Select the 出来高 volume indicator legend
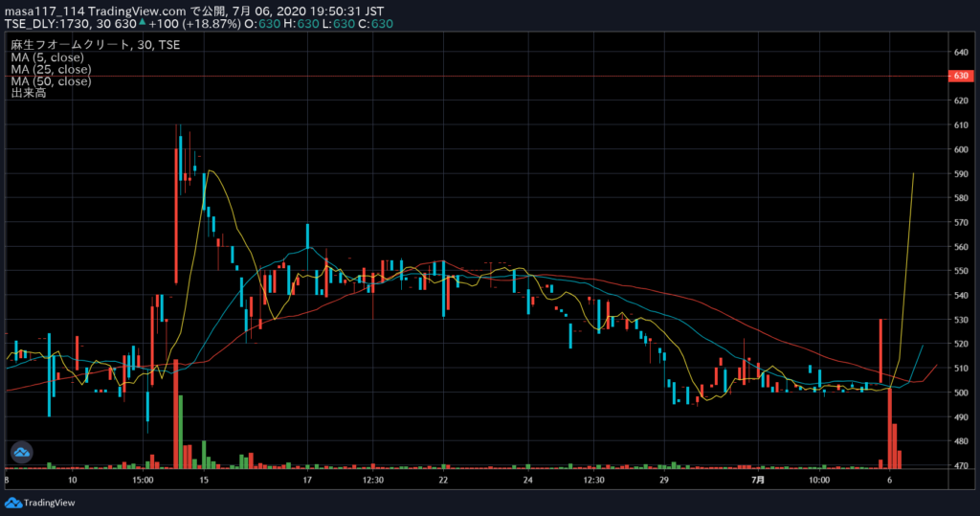This screenshot has height=516, width=980. pyautogui.click(x=28, y=93)
